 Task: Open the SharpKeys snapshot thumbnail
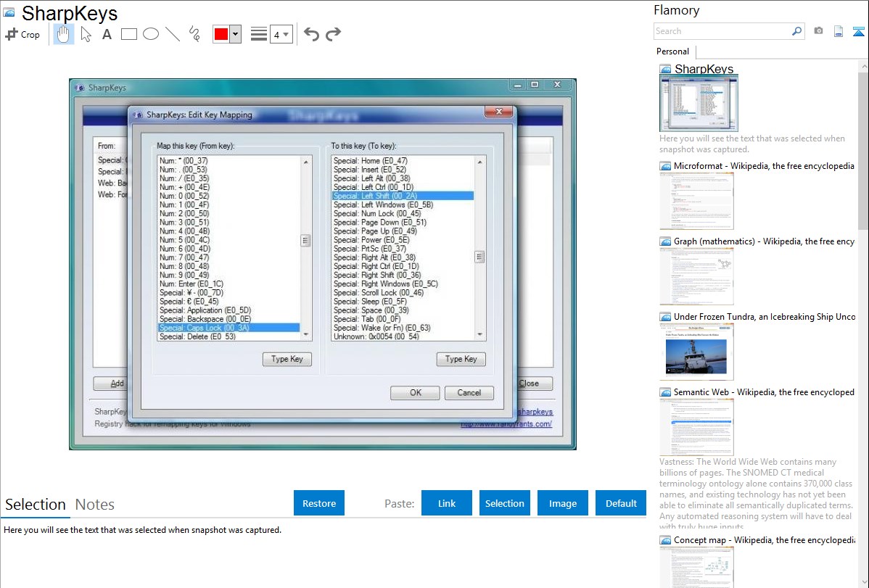[699, 104]
